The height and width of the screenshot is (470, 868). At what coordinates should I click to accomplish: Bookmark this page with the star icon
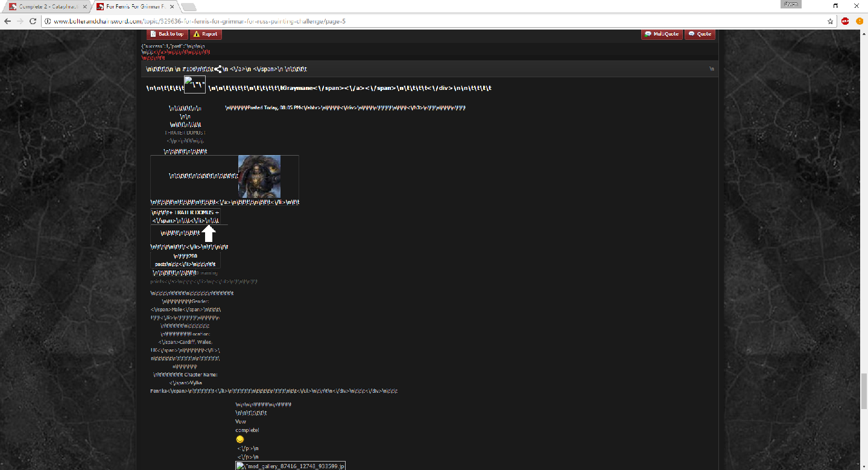(x=830, y=21)
